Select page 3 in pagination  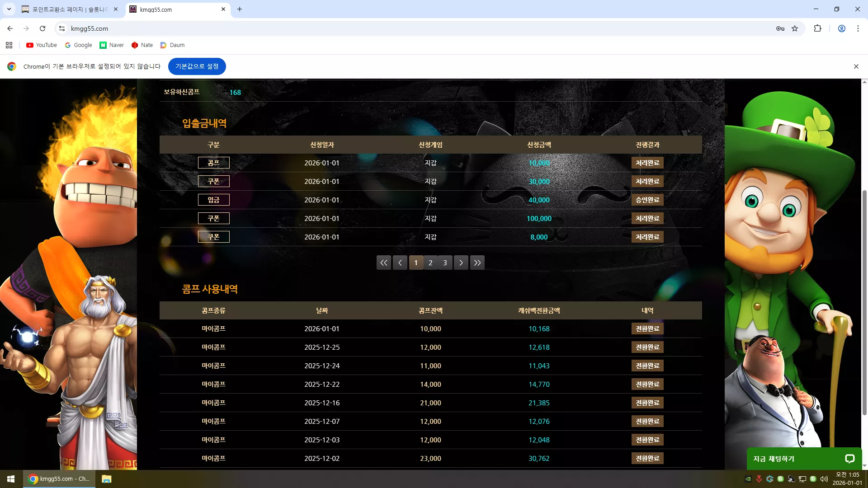click(445, 263)
